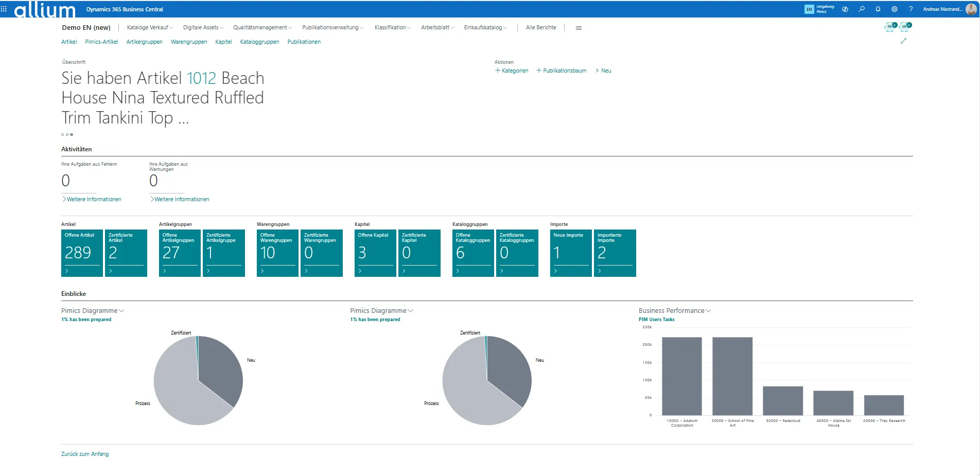Expand the Kataloge Verkauf menu
This screenshot has width=980, height=476.
pyautogui.click(x=150, y=28)
